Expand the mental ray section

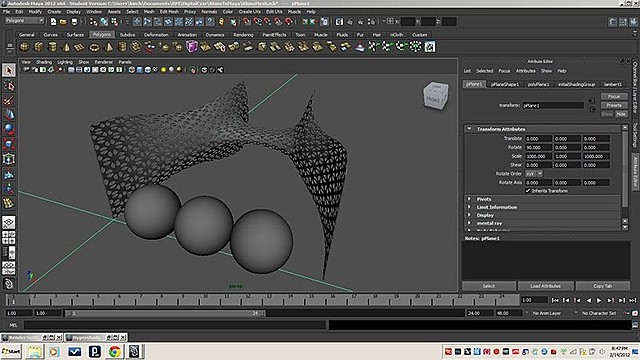point(469,223)
